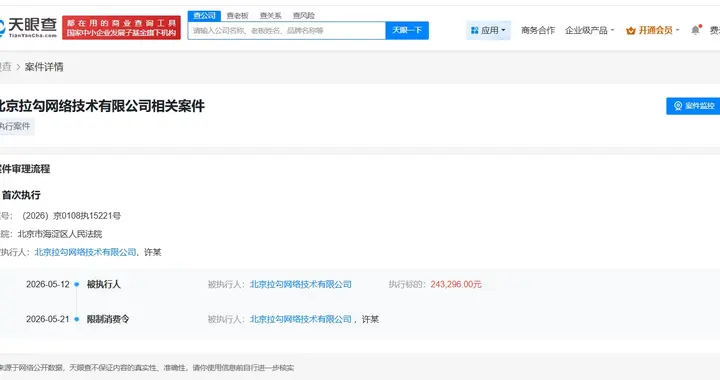Image resolution: width=720 pixels, height=380 pixels.
Task: Click the 案件详情 breadcrumb
Action: (44, 67)
